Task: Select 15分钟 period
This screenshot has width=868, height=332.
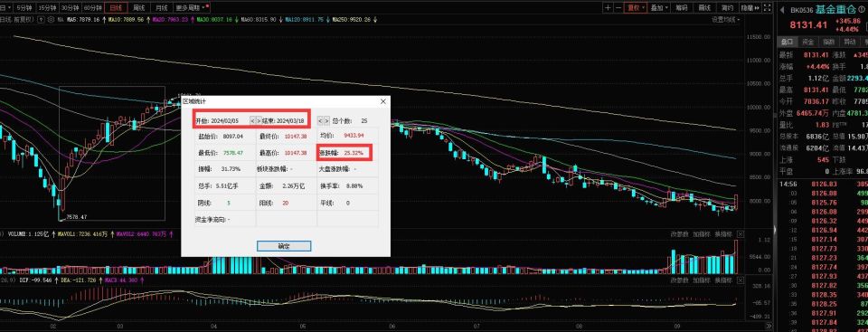Action: coord(46,8)
